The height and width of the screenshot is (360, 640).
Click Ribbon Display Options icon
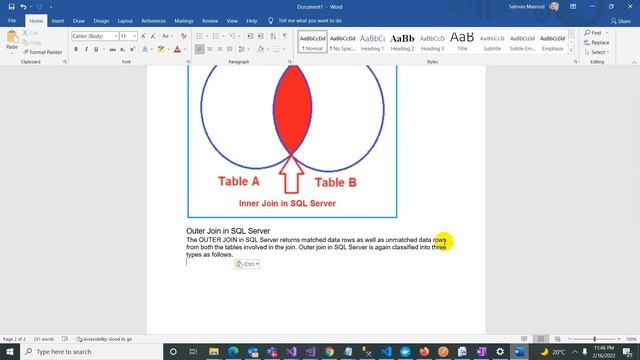[x=573, y=7]
